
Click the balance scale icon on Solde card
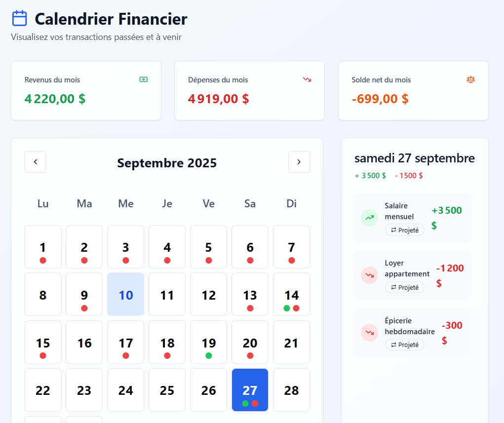(471, 79)
